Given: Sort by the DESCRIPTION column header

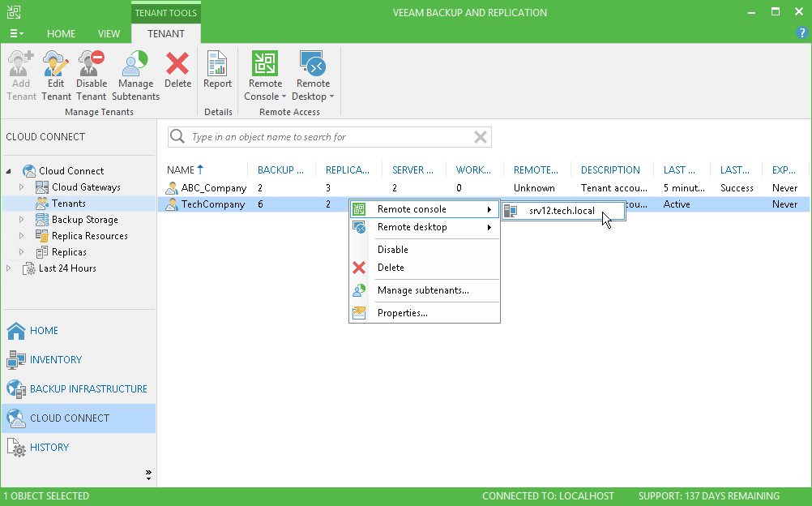Looking at the screenshot, I should click(x=610, y=170).
